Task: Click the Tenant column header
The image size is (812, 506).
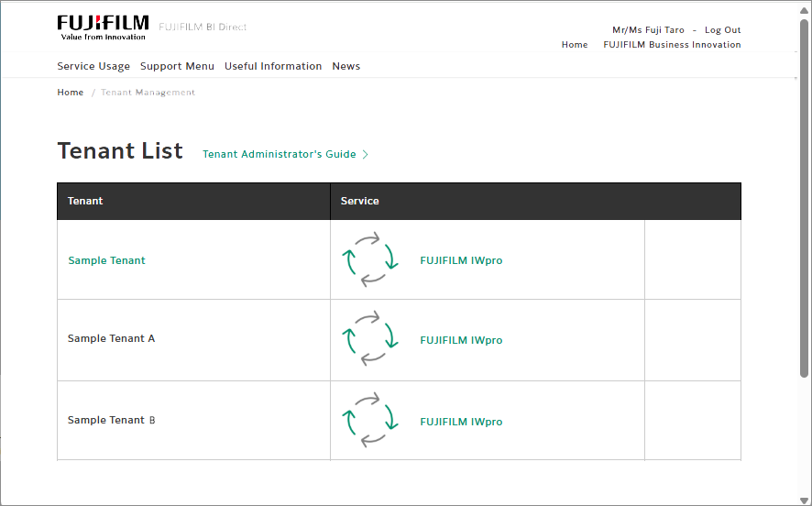Action: point(193,201)
